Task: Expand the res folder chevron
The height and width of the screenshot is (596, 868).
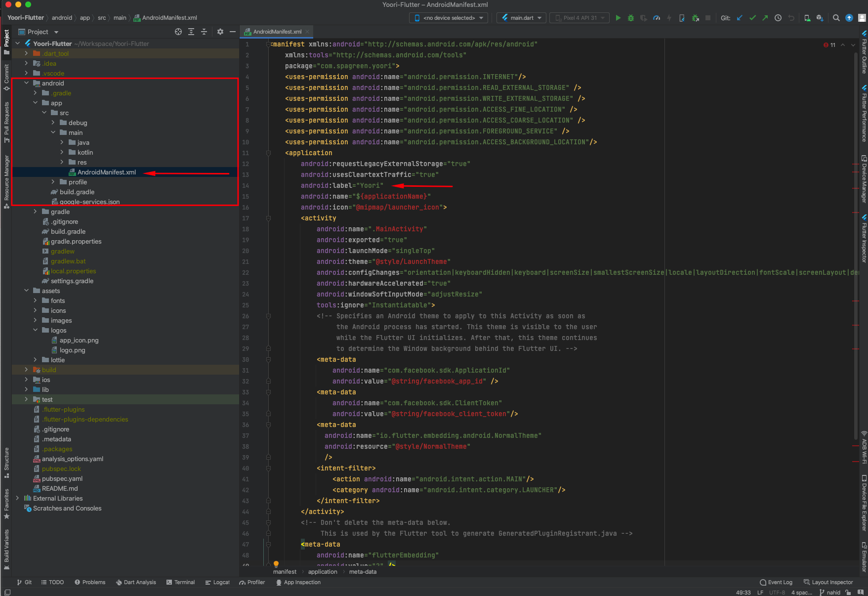Action: [62, 162]
